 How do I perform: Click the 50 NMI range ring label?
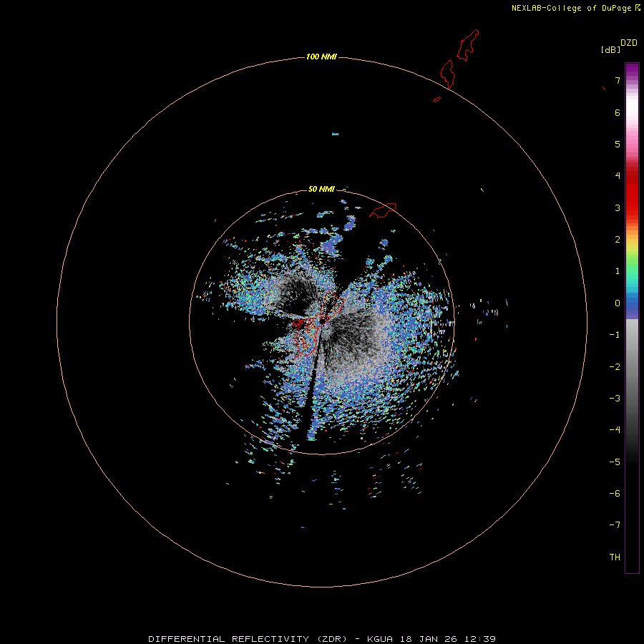(x=321, y=189)
